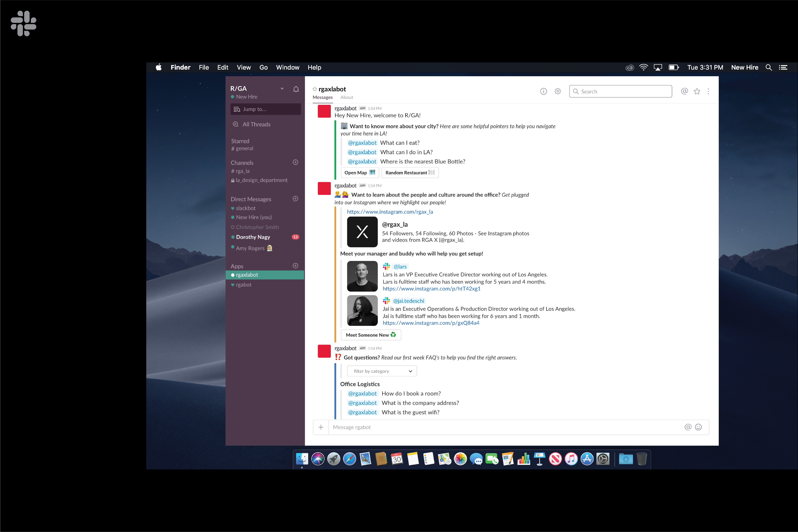Click the @jai.tedeschi mention
This screenshot has height=532, width=798.
tap(408, 301)
